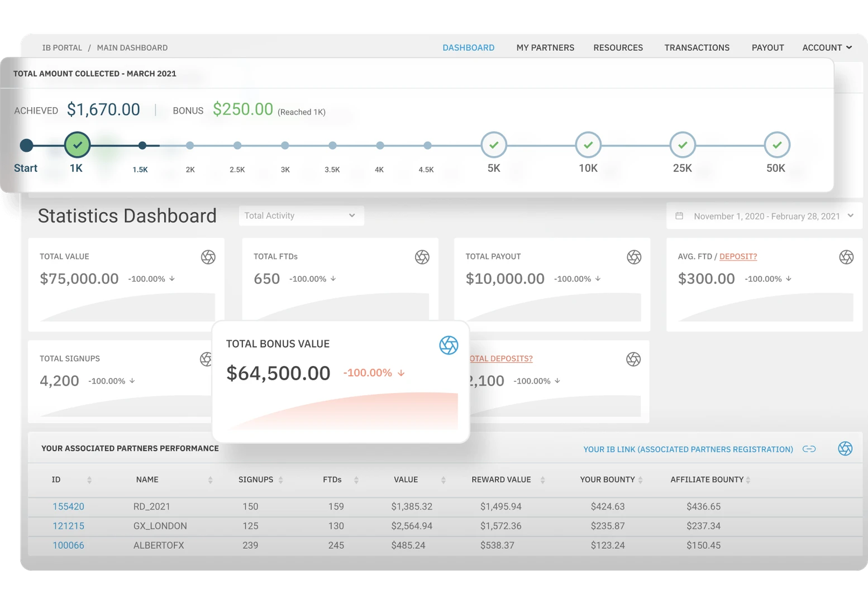Select the 5K milestone checkmark
Image resolution: width=868 pixels, height=603 pixels.
pyautogui.click(x=493, y=145)
